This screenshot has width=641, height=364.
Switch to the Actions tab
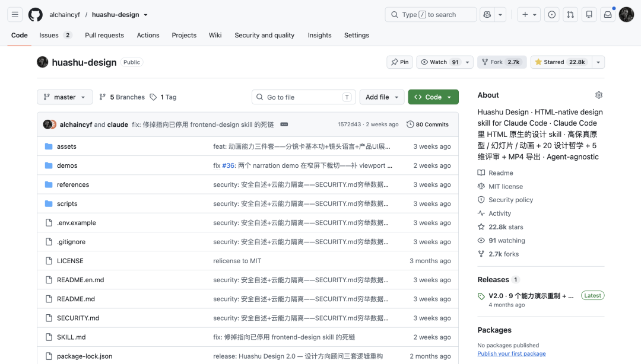[148, 35]
